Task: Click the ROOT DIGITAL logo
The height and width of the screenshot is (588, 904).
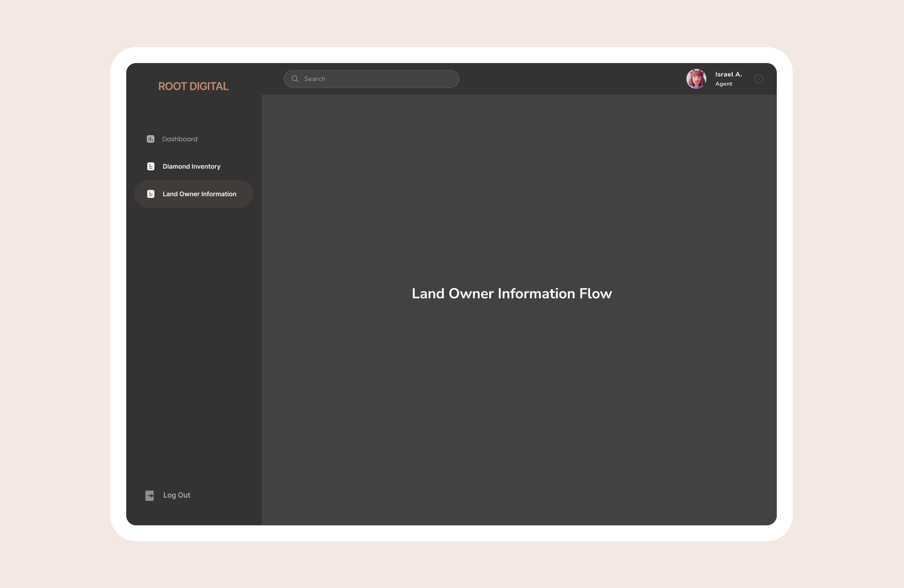Action: pos(193,86)
